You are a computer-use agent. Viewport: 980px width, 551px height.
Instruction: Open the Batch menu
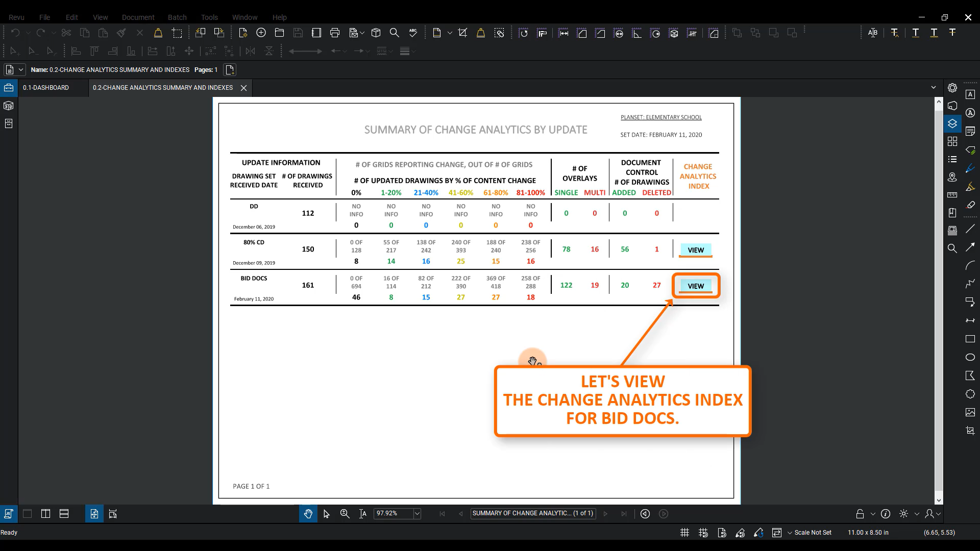177,17
